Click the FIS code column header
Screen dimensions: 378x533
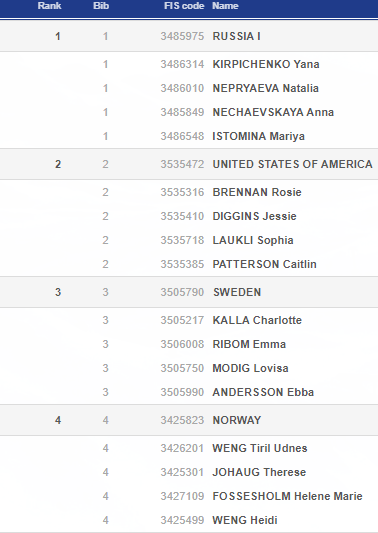coord(184,6)
